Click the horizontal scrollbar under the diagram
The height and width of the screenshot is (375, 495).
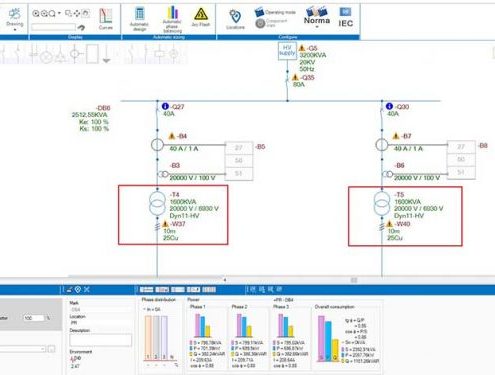tap(146, 277)
